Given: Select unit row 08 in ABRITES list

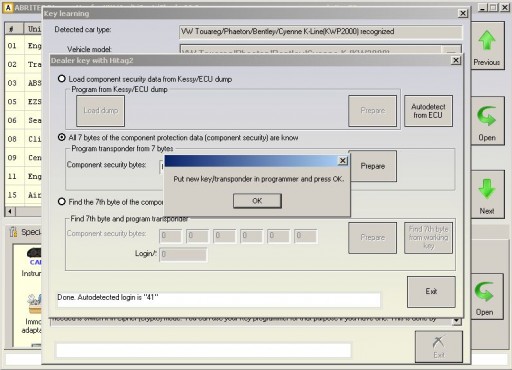Looking at the screenshot, I should click(x=23, y=139).
